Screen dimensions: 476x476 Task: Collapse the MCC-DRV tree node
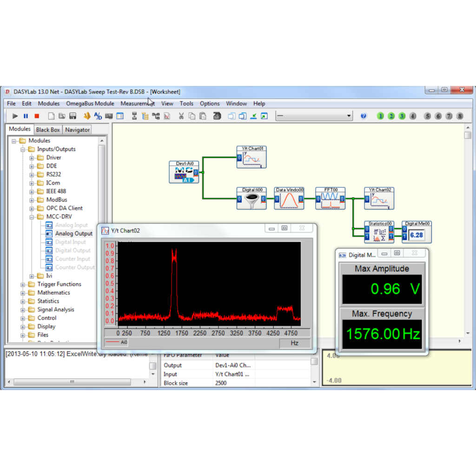[x=32, y=217]
